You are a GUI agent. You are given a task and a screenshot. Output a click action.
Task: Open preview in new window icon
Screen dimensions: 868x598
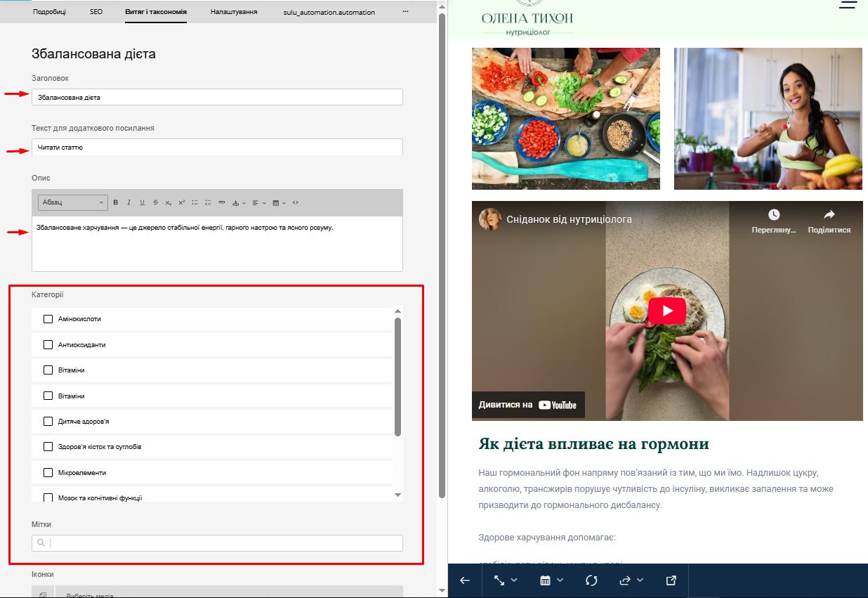[671, 580]
